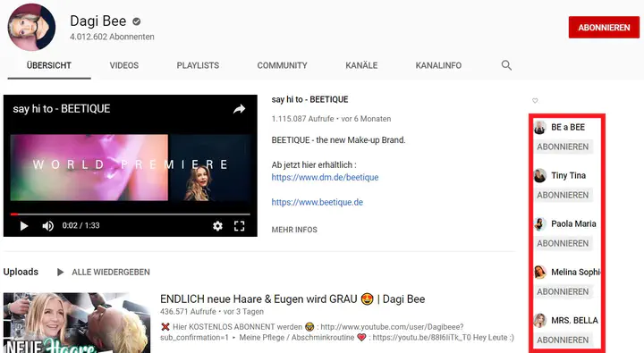Open the dm.de/beetique link

(x=325, y=177)
